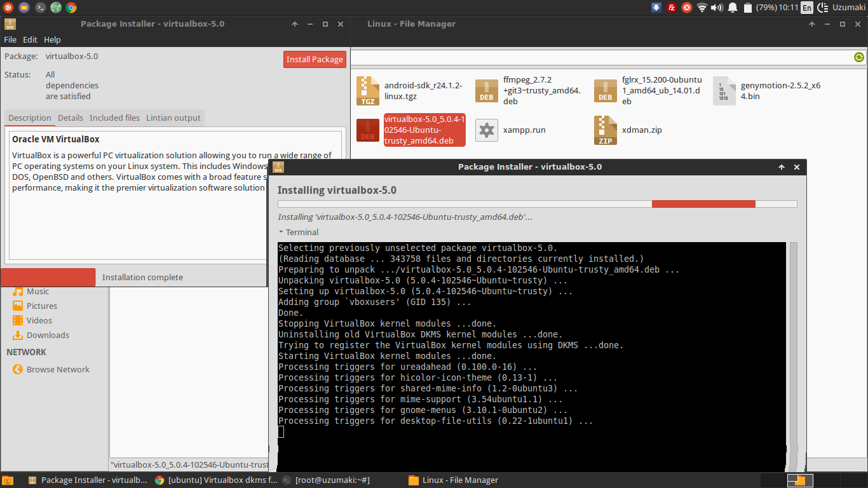
Task: Open the Ubuntu menu launcher in the top panel
Action: click(x=8, y=8)
